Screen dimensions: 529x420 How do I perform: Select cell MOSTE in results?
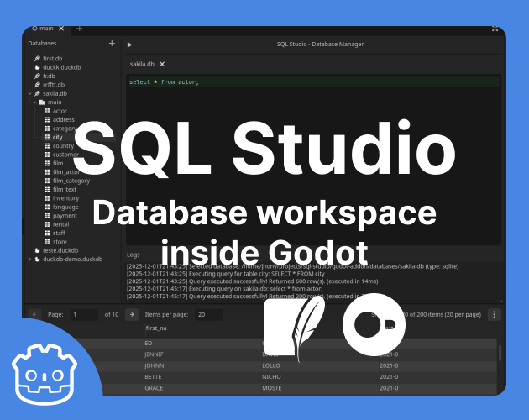(272, 388)
